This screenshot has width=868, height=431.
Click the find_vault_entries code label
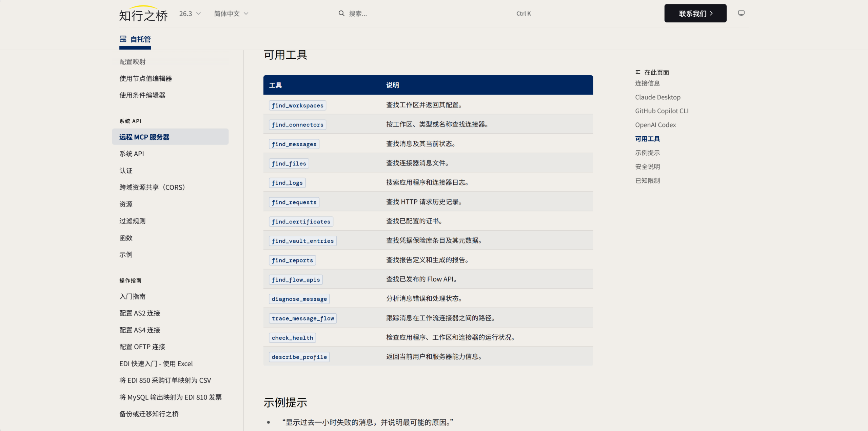pyautogui.click(x=303, y=241)
